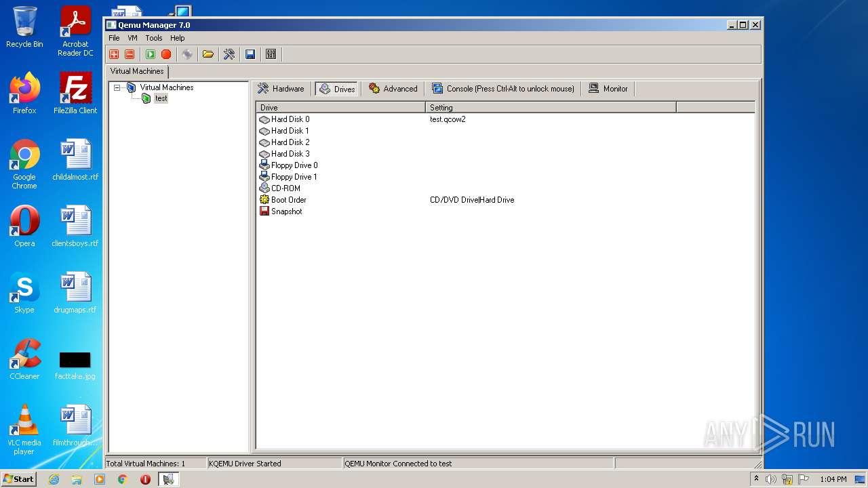Open the Console tab
The image size is (868, 488).
click(503, 89)
